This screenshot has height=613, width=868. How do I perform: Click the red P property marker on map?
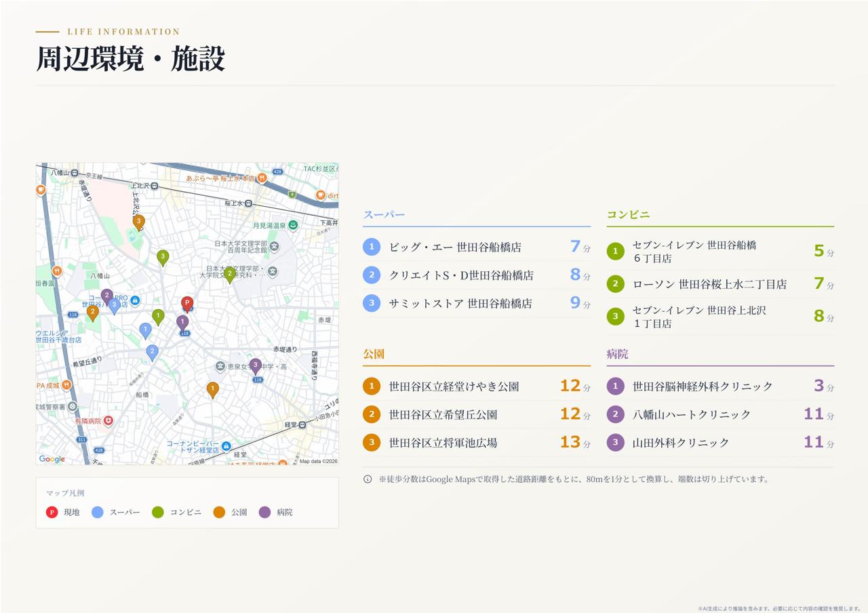pos(187,304)
